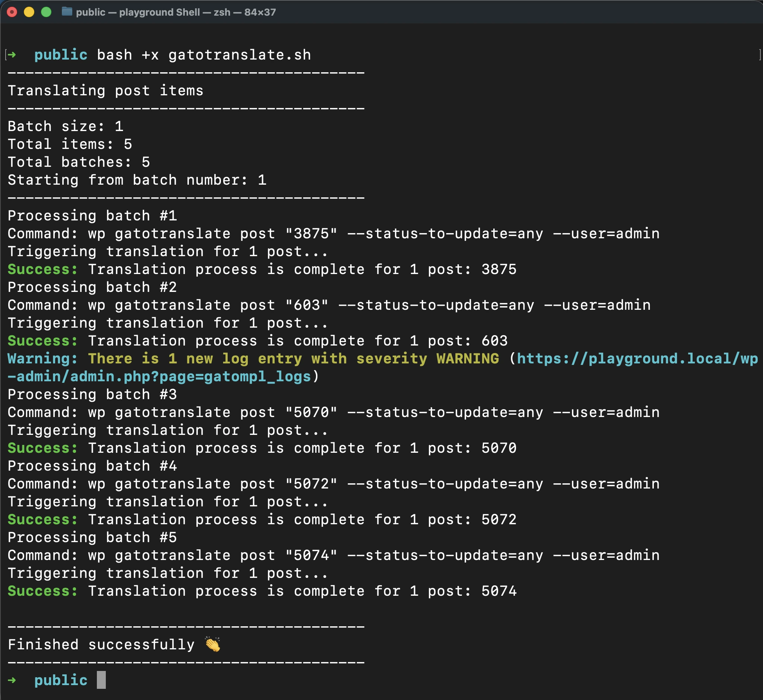Click the 'Total items: 5' text
The width and height of the screenshot is (763, 700).
[69, 144]
